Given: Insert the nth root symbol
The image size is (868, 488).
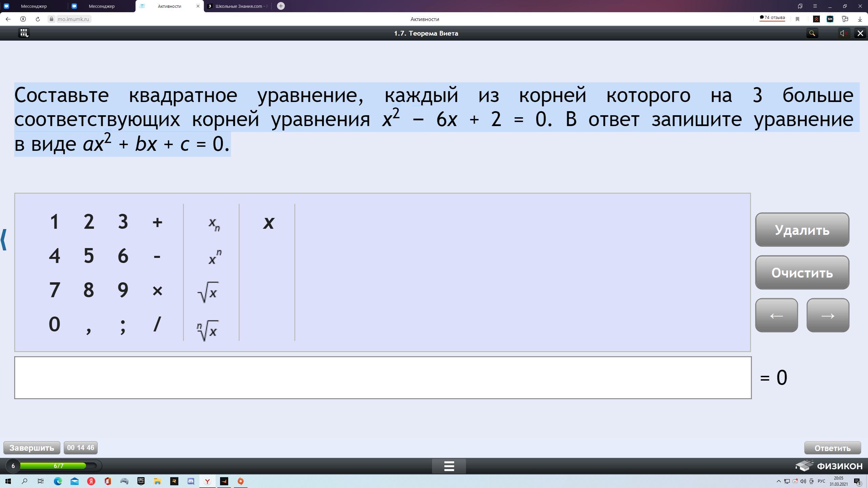Looking at the screenshot, I should point(208,330).
